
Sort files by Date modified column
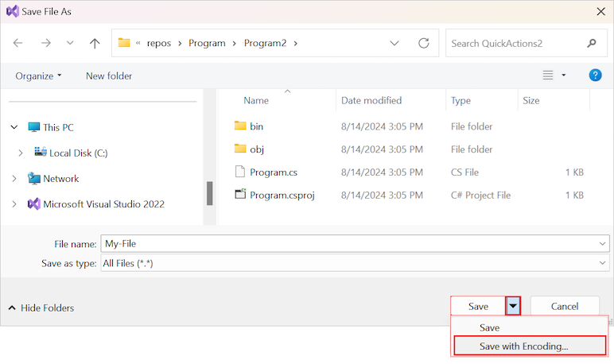(371, 101)
